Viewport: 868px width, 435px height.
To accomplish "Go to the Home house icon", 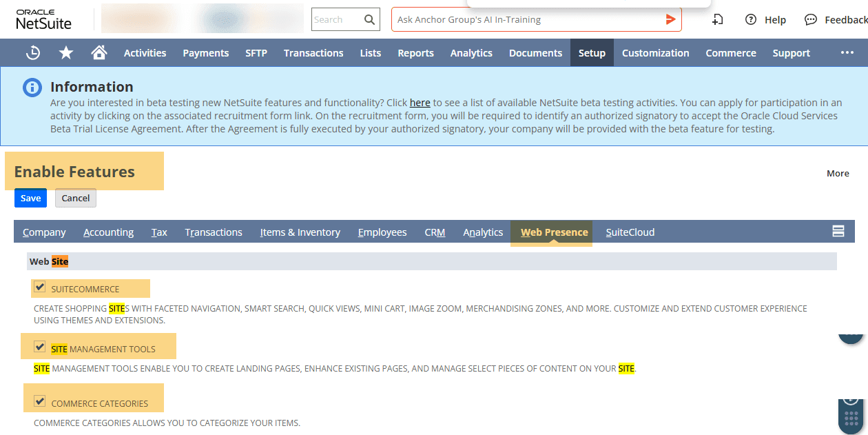I will coord(99,53).
